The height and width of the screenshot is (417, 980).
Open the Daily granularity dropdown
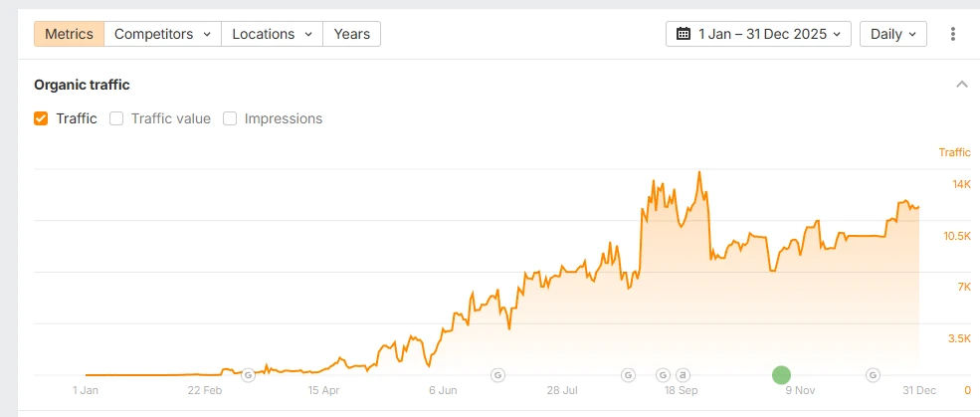tap(893, 34)
